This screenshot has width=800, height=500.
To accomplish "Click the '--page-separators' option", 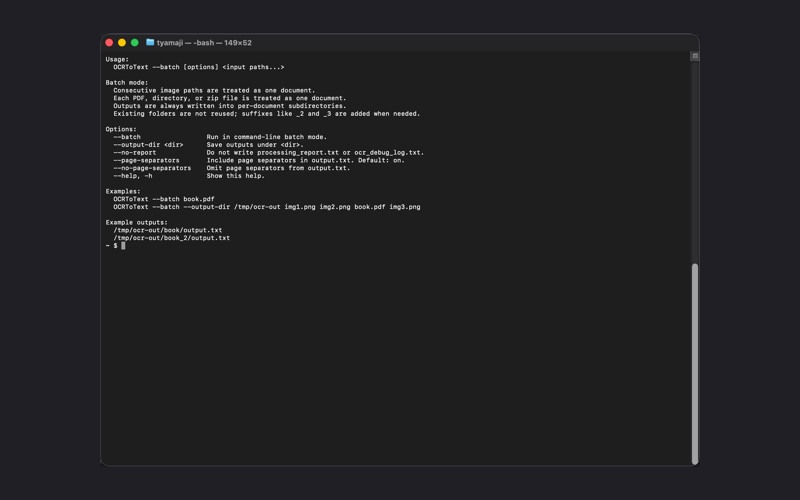I will (x=146, y=160).
